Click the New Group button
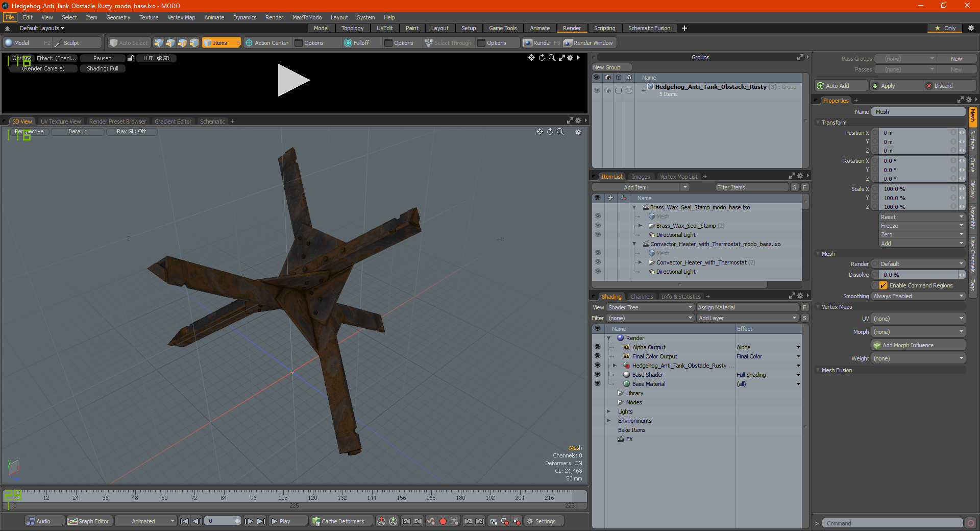This screenshot has height=531, width=980. click(612, 67)
